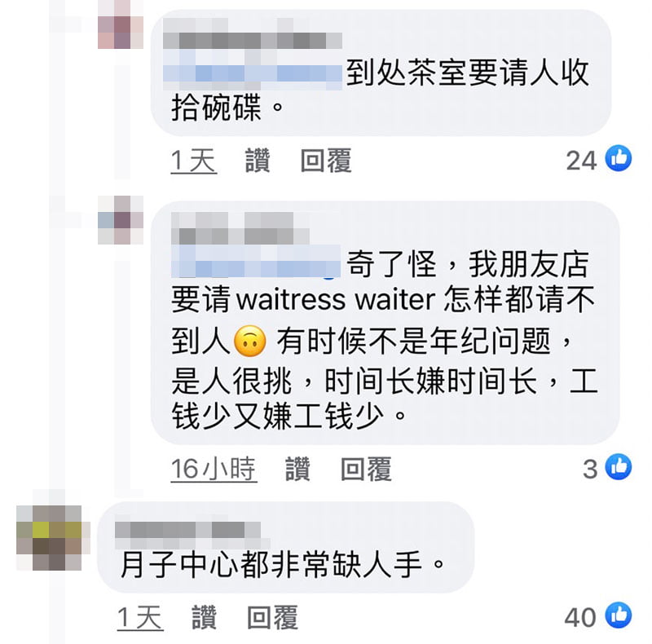Reply to the 茶室 comment
The height and width of the screenshot is (644, 652).
click(326, 160)
